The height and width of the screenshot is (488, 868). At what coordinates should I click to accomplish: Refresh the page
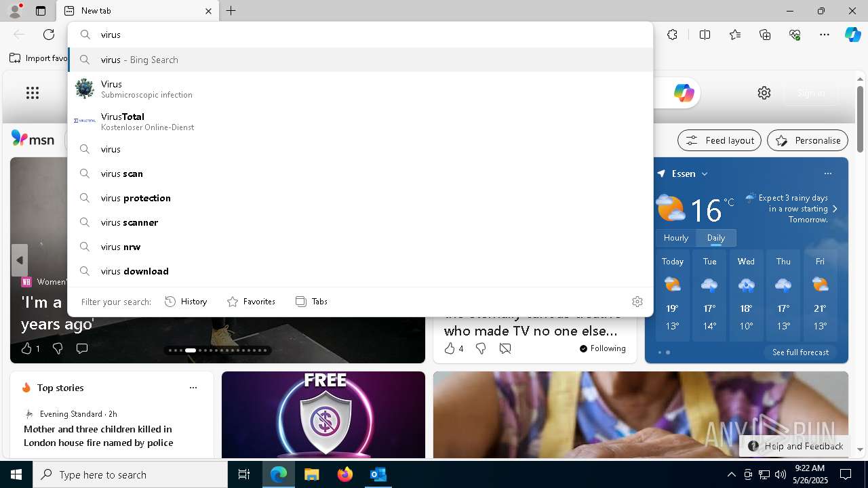(49, 35)
